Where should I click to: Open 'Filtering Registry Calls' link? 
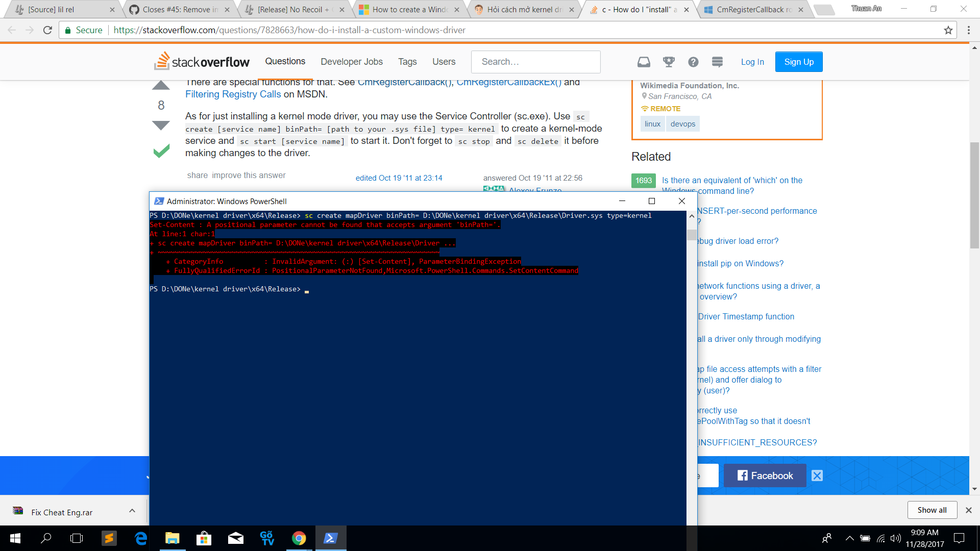(233, 94)
